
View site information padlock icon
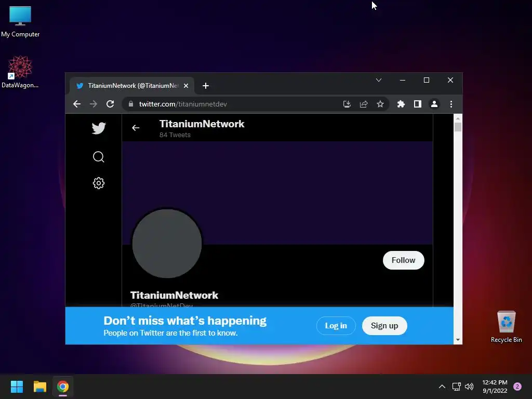point(131,104)
